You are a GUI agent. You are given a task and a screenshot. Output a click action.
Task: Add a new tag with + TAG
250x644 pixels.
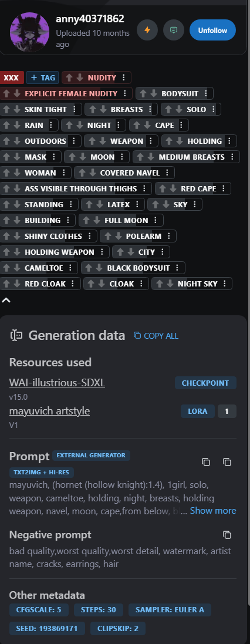coord(43,77)
